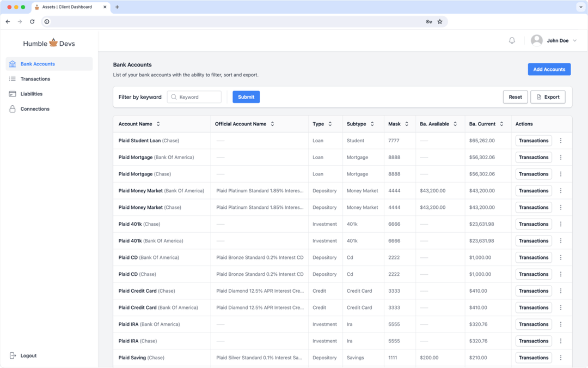This screenshot has height=368, width=588.
Task: Sort the Subtype column
Action: point(372,124)
